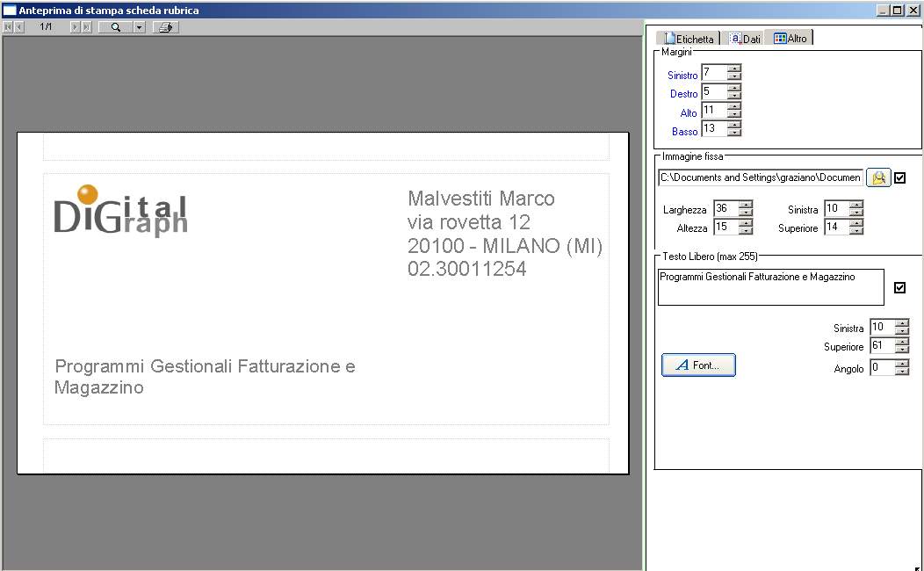This screenshot has width=924, height=571.
Task: Click the Angolo rotation field
Action: point(883,368)
